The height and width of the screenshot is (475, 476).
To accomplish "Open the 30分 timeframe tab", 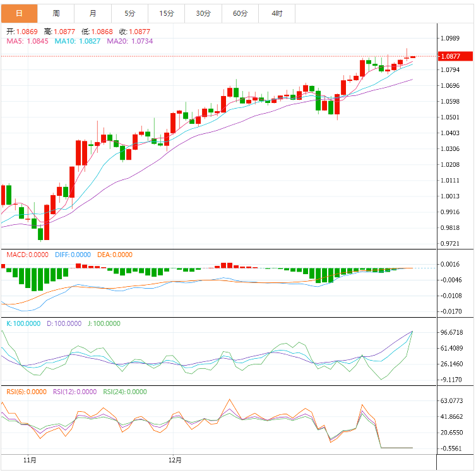I will tap(203, 13).
